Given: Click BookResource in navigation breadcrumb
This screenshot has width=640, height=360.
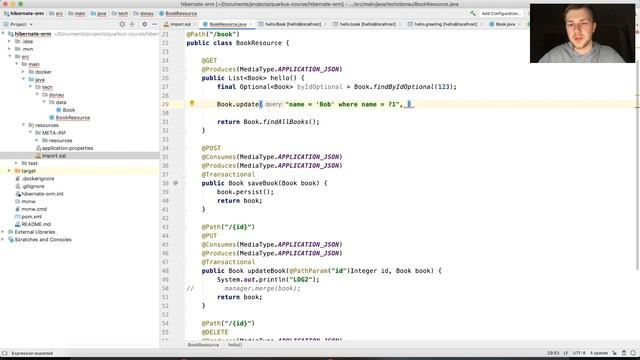Looking at the screenshot, I should coord(178,13).
